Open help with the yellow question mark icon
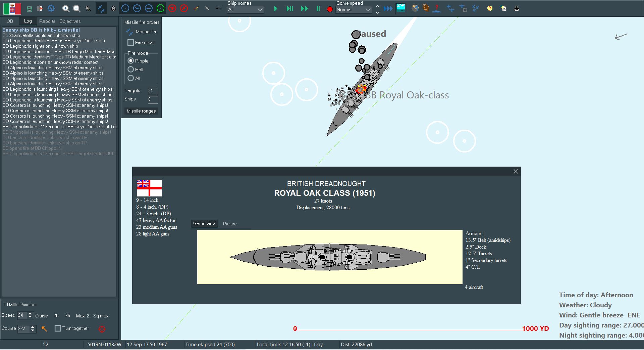The width and height of the screenshot is (644, 350). pyautogui.click(x=490, y=8)
